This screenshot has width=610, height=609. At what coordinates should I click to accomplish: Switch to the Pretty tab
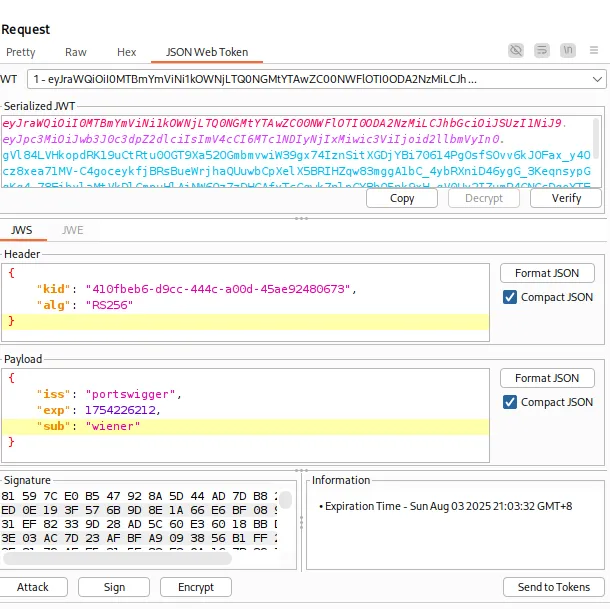click(21, 52)
